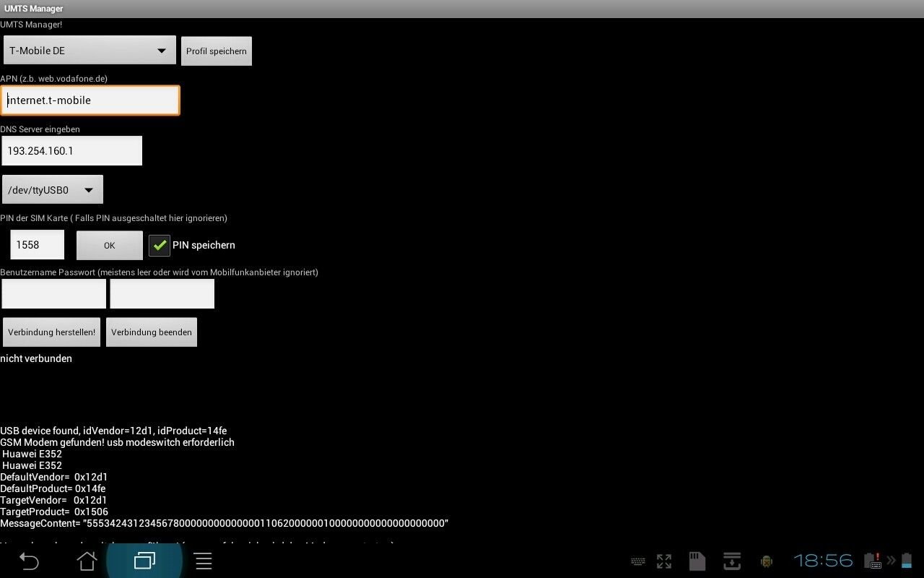This screenshot has width=924, height=578.
Task: Click the UMTS Manager title bar text
Action: tap(33, 9)
